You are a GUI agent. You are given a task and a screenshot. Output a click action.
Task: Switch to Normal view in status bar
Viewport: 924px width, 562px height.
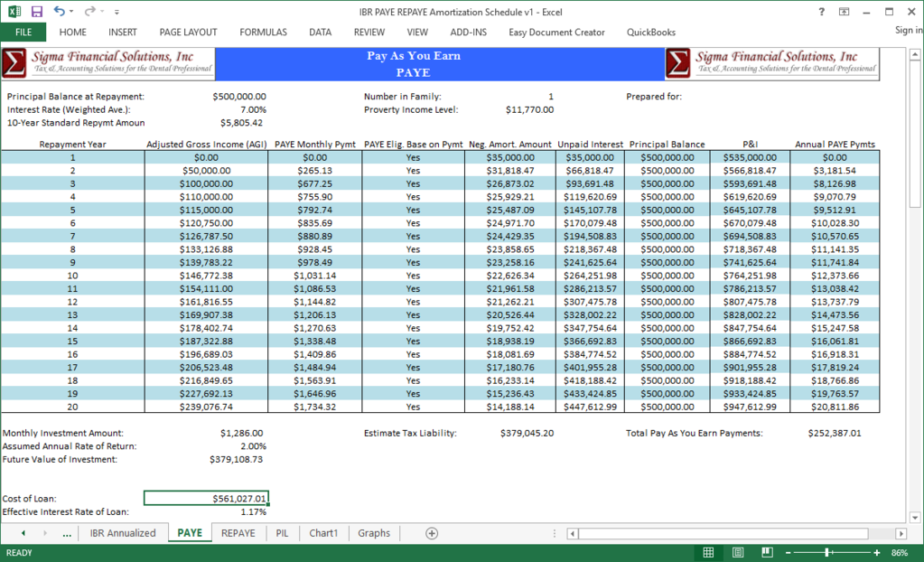tap(708, 553)
